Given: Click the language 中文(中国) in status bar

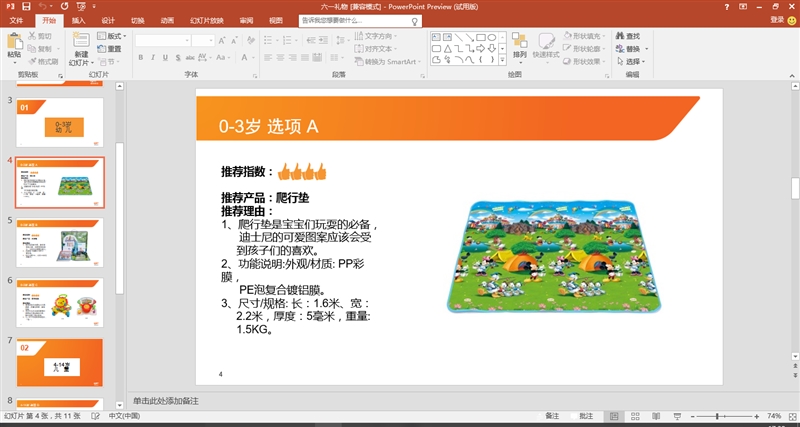Looking at the screenshot, I should point(124,416).
